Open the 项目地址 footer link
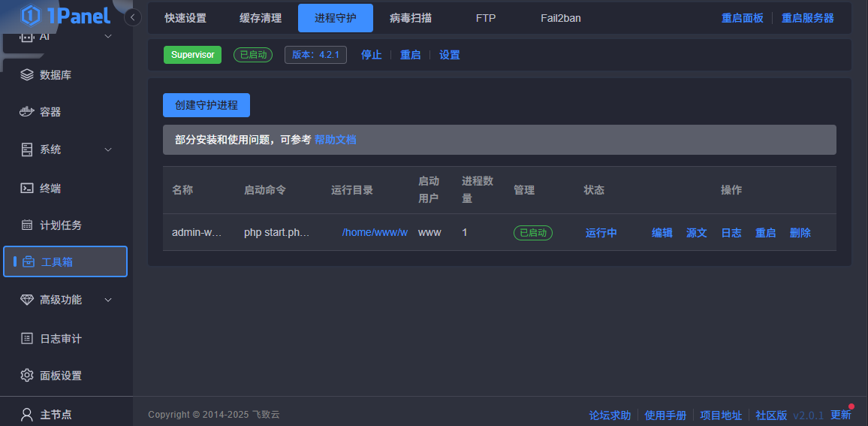The width and height of the screenshot is (868, 426). pos(722,415)
